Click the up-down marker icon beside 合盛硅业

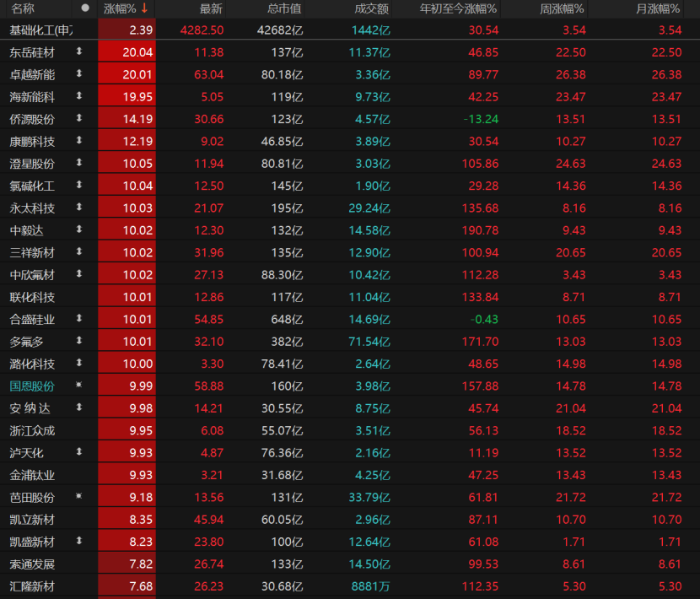click(80, 318)
